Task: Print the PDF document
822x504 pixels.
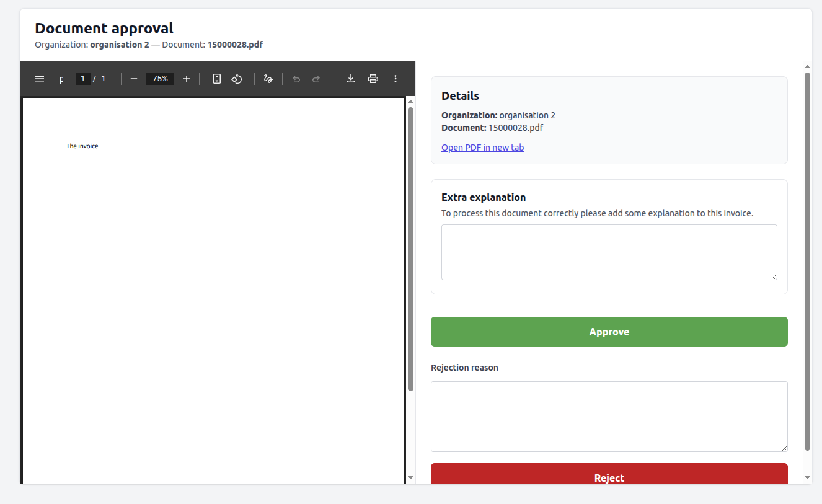Action: 373,79
